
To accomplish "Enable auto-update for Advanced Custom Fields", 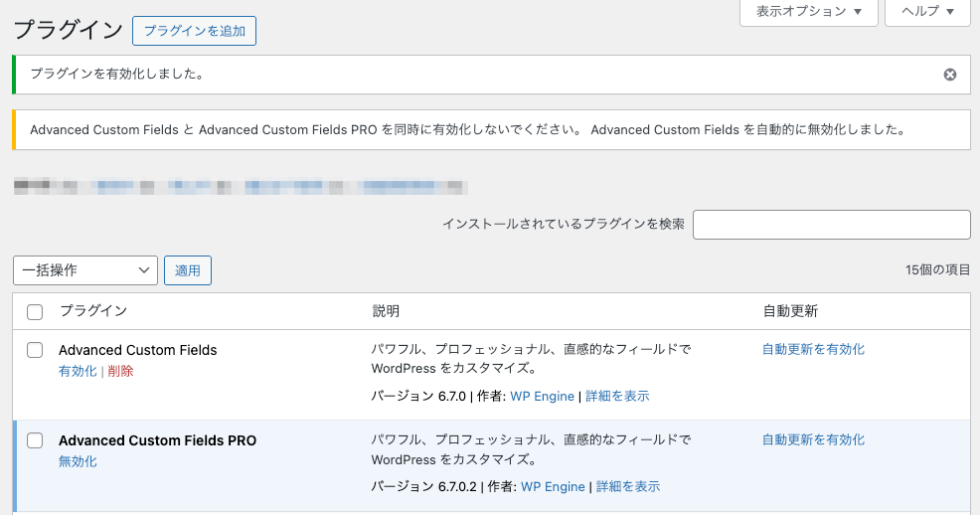I will coord(813,349).
